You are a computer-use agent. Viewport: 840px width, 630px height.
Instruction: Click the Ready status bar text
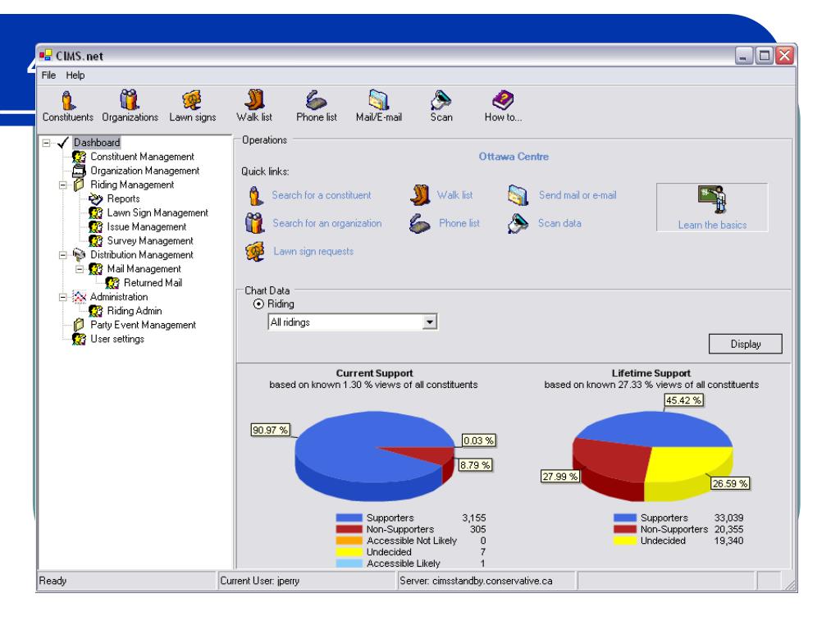pos(52,581)
